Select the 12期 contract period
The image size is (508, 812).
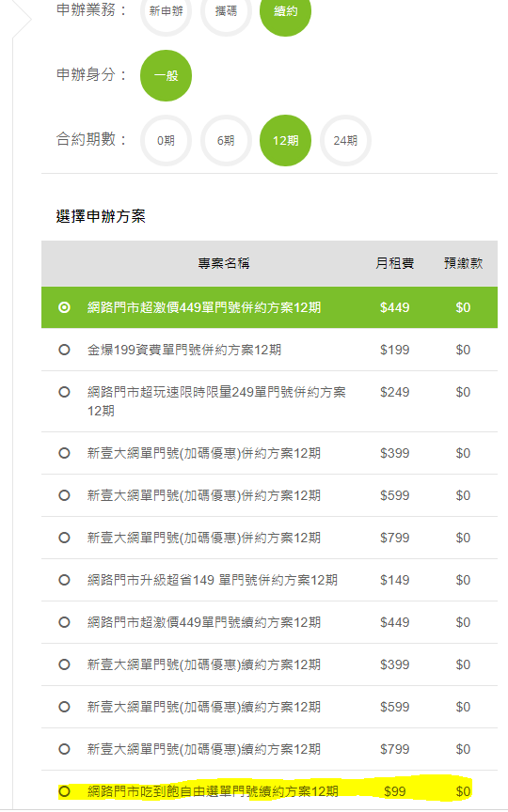tap(286, 140)
